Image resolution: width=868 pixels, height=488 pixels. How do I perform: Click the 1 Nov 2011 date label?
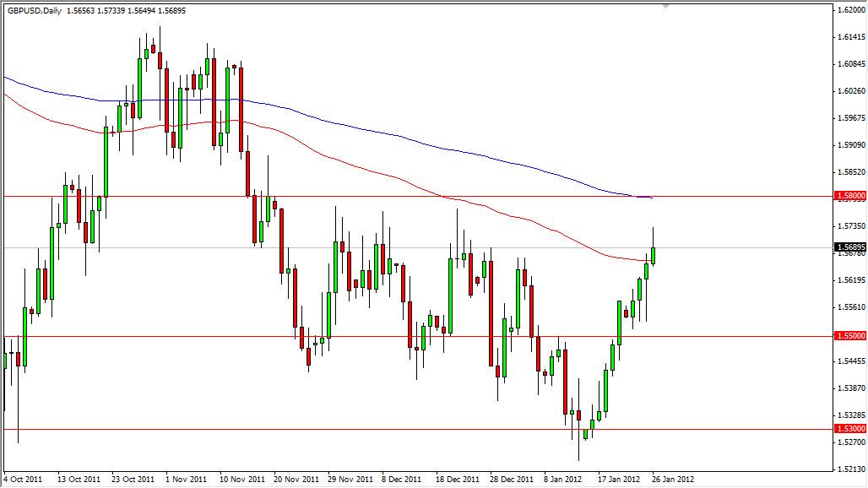pos(187,480)
